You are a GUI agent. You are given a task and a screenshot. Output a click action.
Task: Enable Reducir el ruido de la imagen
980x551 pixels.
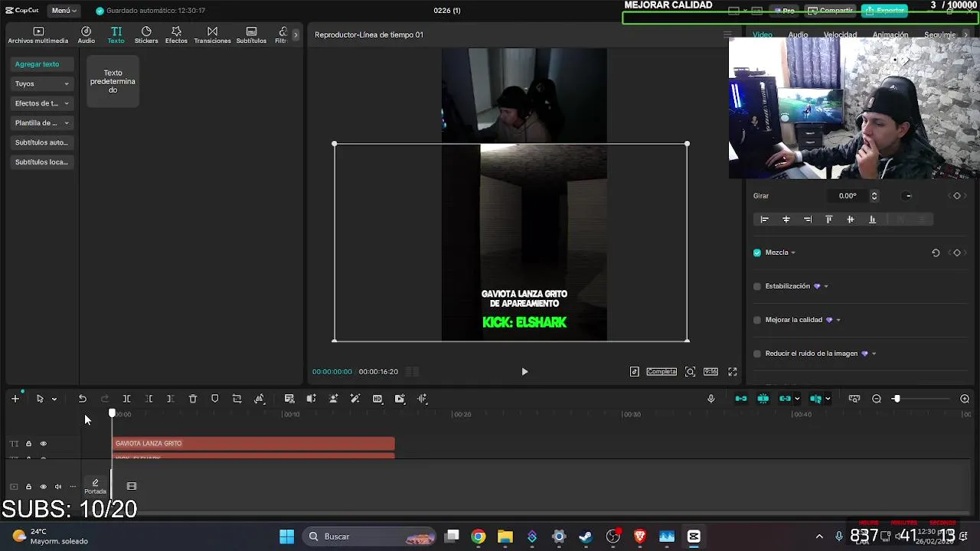click(757, 354)
